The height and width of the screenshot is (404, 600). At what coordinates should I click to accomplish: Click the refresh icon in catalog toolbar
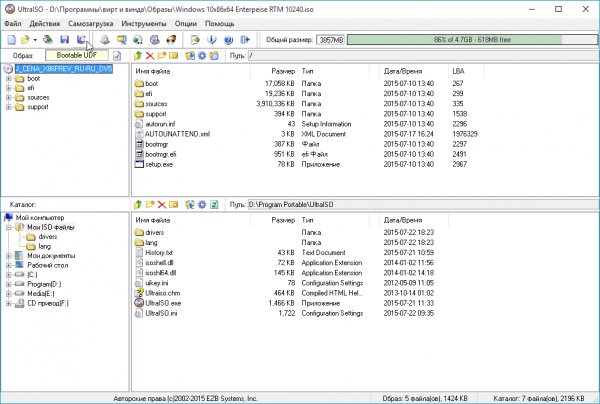[x=214, y=205]
